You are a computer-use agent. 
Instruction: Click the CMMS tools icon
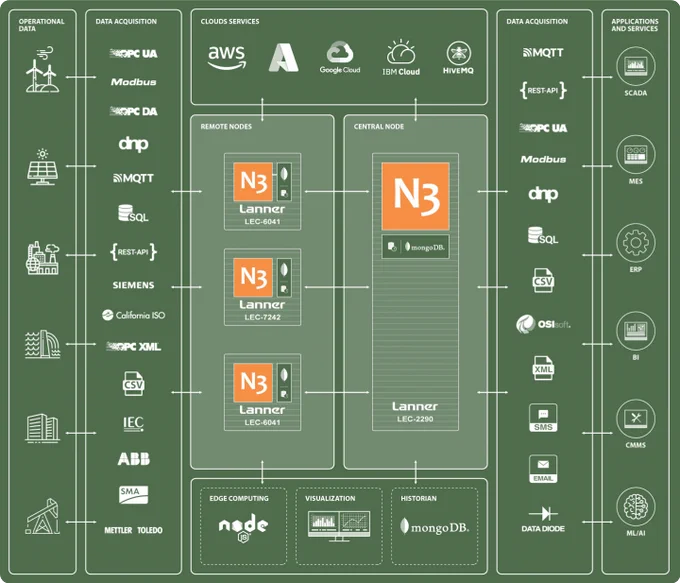click(x=636, y=419)
